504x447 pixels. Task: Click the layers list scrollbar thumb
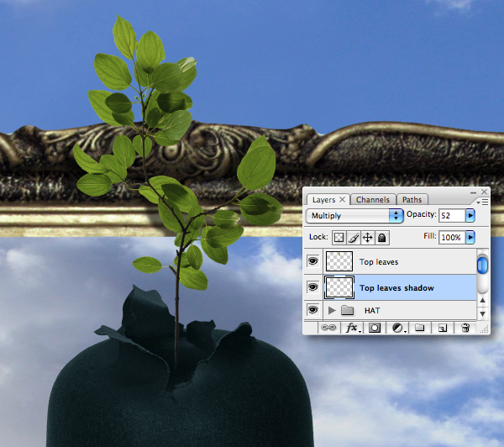(x=482, y=265)
